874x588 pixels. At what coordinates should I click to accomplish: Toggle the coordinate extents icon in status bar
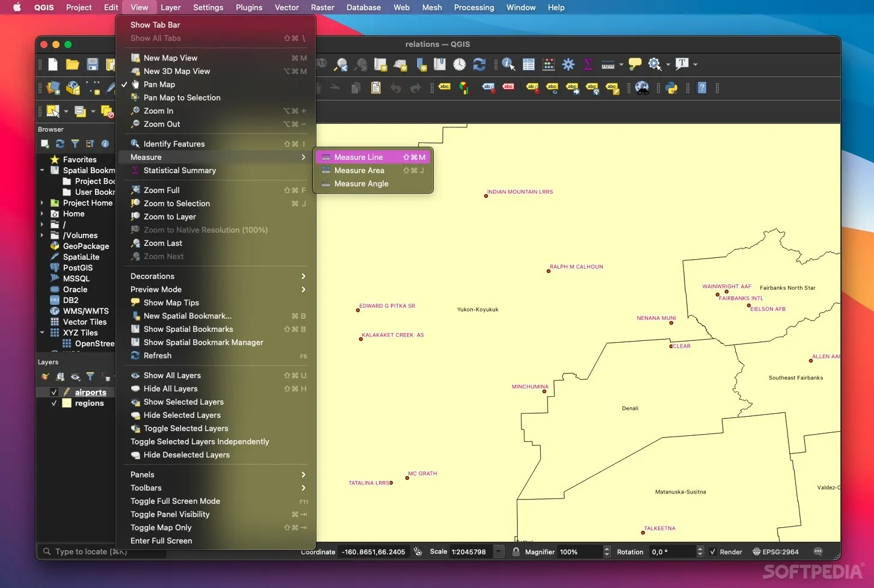418,551
